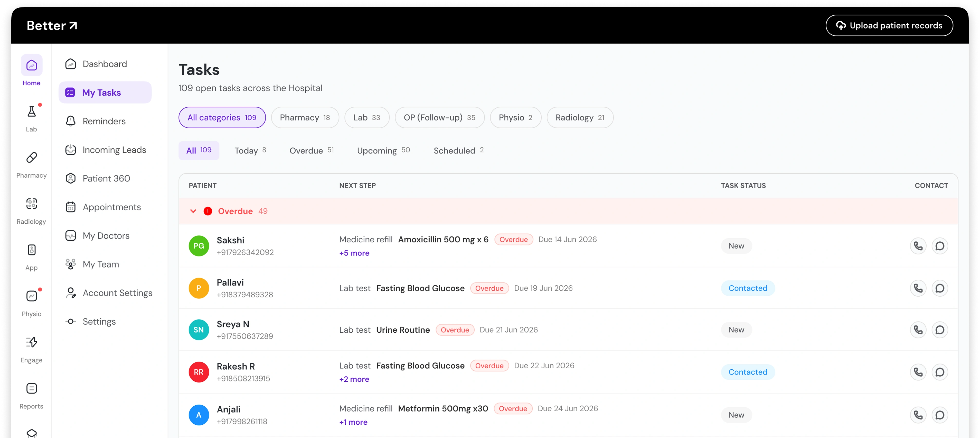Click Rakesh R's red RR avatar
Screen dimensions: 980x438
tap(199, 372)
